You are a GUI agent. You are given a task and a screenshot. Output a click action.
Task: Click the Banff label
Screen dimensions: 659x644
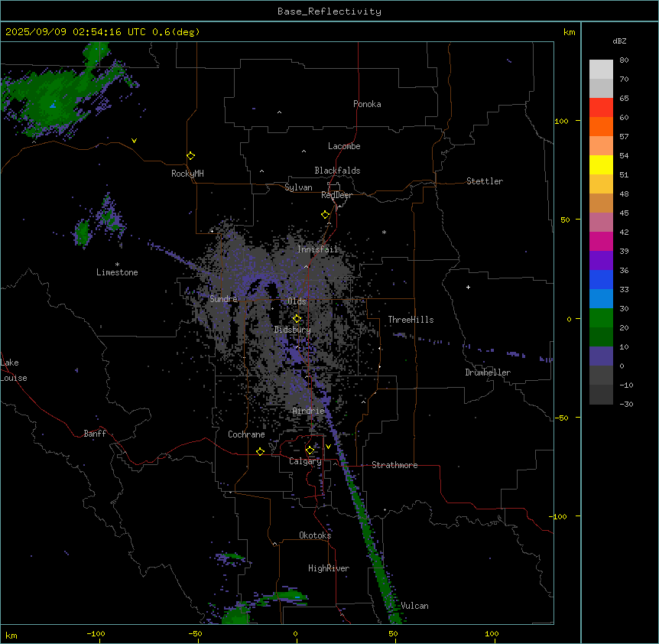(x=95, y=434)
